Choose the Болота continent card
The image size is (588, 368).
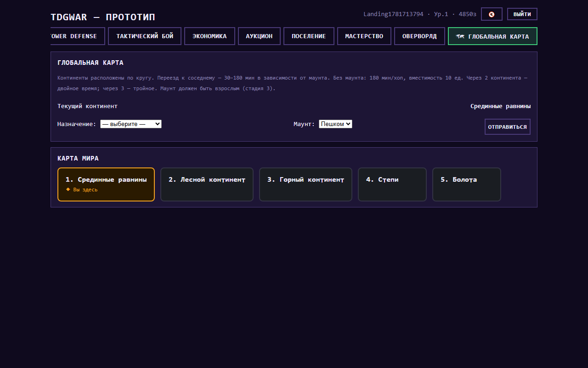click(467, 184)
